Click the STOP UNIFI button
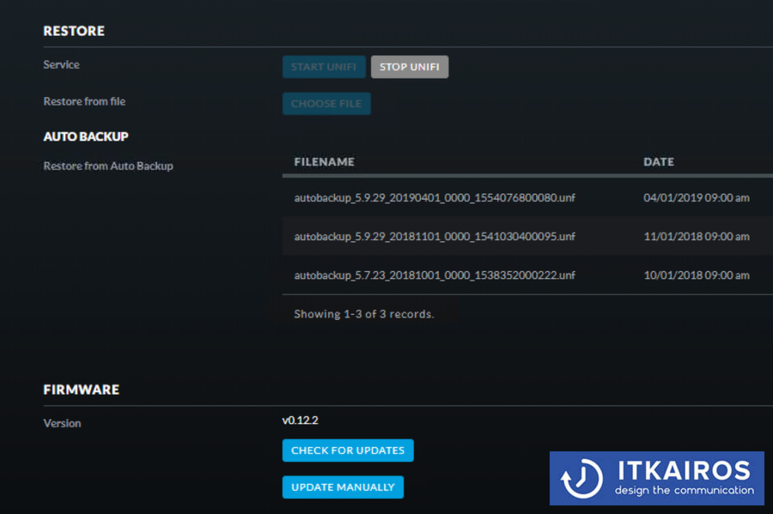773x514 pixels. coord(409,67)
